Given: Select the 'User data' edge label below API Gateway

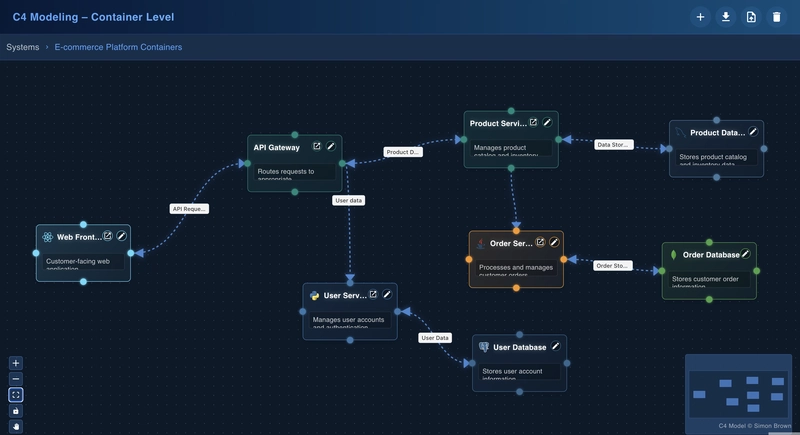Looking at the screenshot, I should coord(348,200).
